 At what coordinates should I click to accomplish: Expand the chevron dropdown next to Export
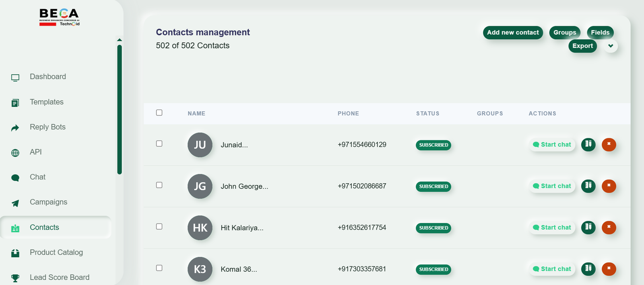(611, 46)
